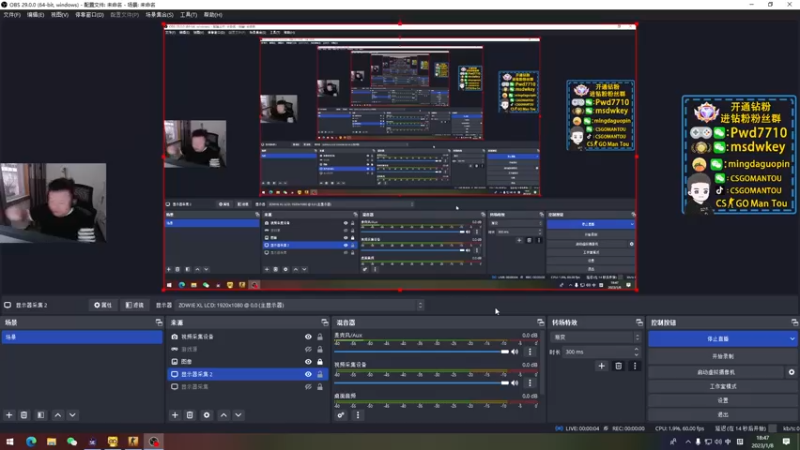Toggle visibility eye of 显示器采集 2 source
The width and height of the screenshot is (800, 450).
coord(308,374)
